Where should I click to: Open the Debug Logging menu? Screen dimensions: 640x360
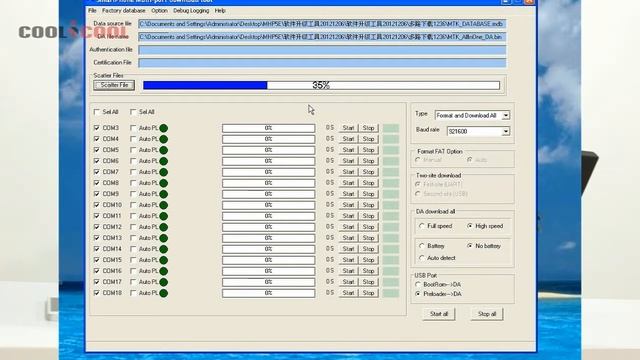coord(191,11)
